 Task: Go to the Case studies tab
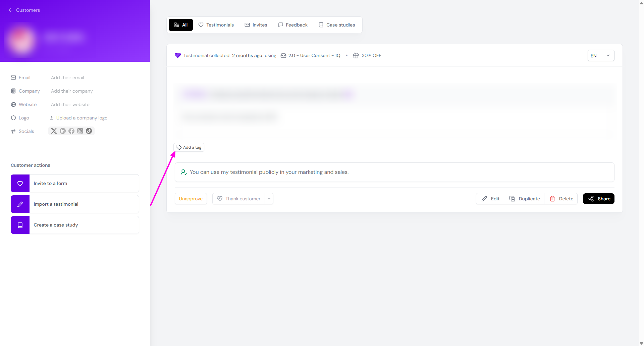point(337,25)
